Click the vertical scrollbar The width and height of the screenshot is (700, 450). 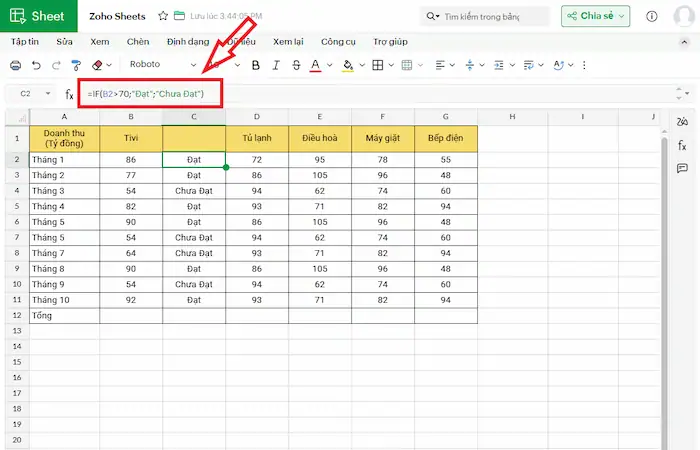point(665,290)
